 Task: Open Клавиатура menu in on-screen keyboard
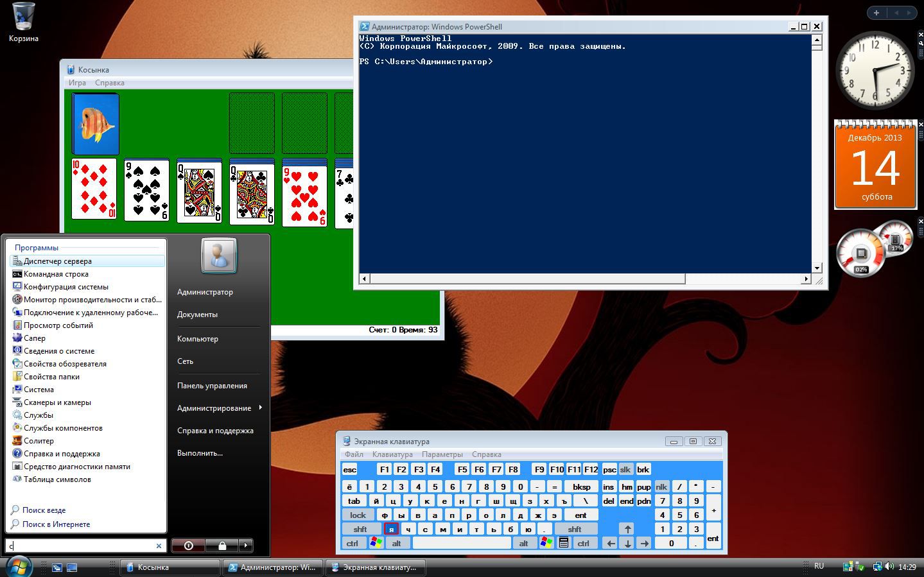pos(392,454)
